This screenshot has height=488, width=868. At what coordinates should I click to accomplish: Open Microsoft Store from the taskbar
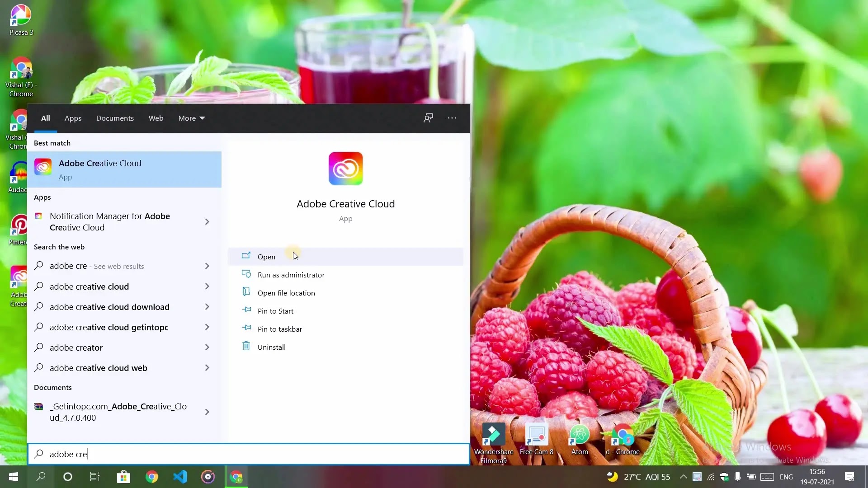pos(123,477)
